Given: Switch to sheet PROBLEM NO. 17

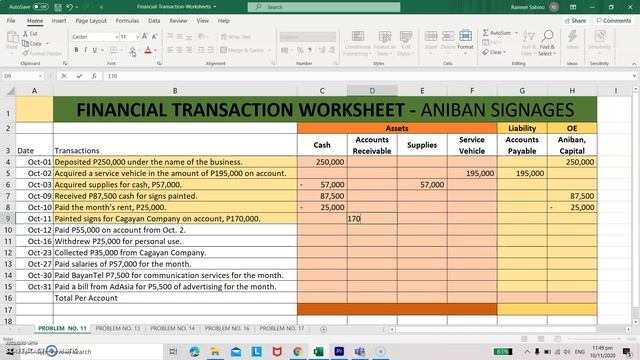Looking at the screenshot, I should [x=282, y=328].
